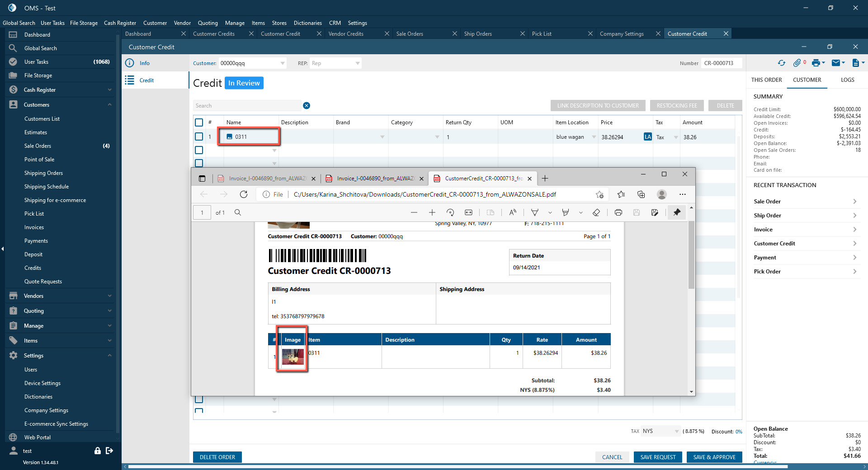Open the Dictionaries menu in menu bar
The image size is (868, 470).
point(307,23)
